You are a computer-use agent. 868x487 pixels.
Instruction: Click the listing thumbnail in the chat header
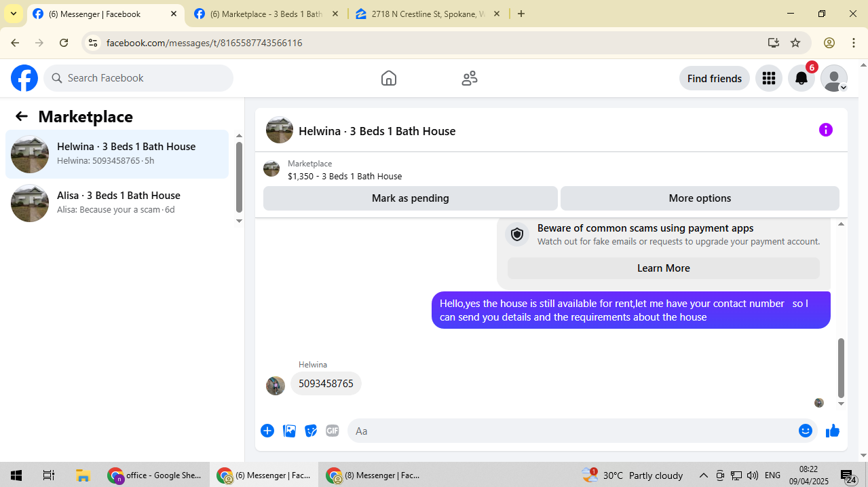pyautogui.click(x=280, y=130)
